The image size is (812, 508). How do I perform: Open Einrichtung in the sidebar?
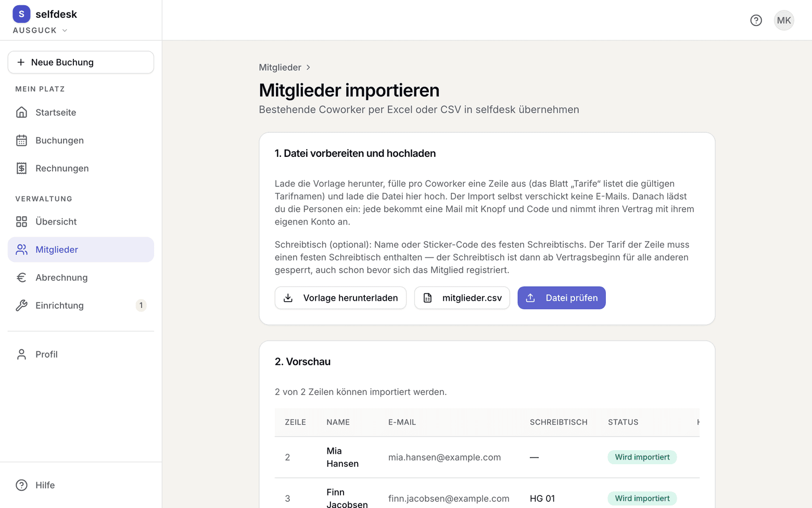coord(81,306)
